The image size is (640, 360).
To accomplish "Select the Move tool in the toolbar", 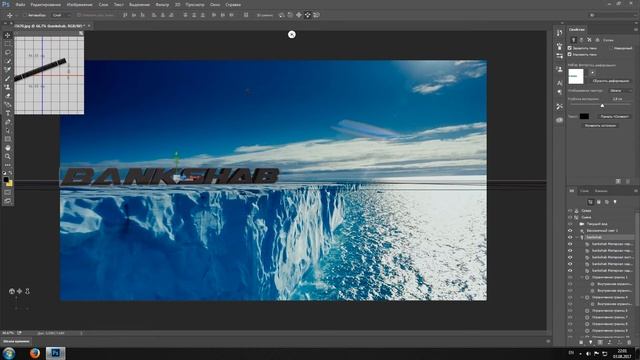I will pos(7,36).
